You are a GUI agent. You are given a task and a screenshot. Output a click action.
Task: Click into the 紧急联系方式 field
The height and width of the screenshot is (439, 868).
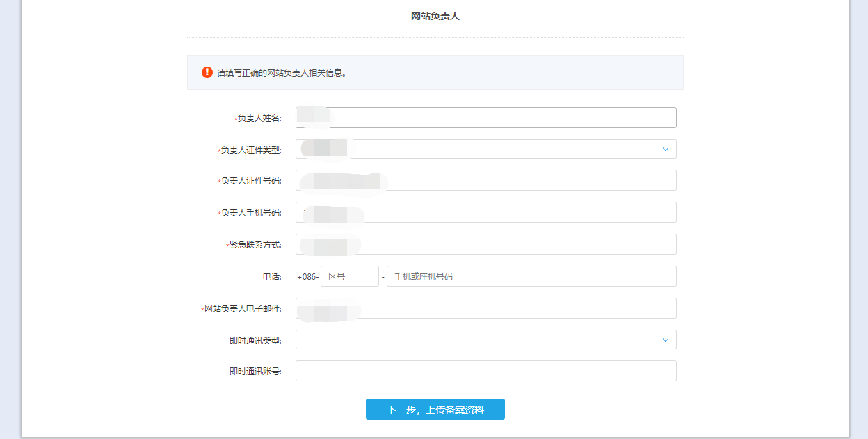485,244
